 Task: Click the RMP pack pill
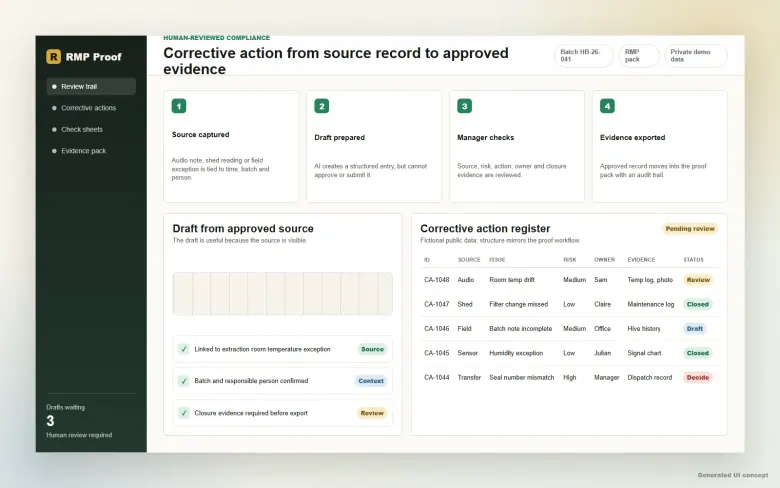pyautogui.click(x=639, y=55)
